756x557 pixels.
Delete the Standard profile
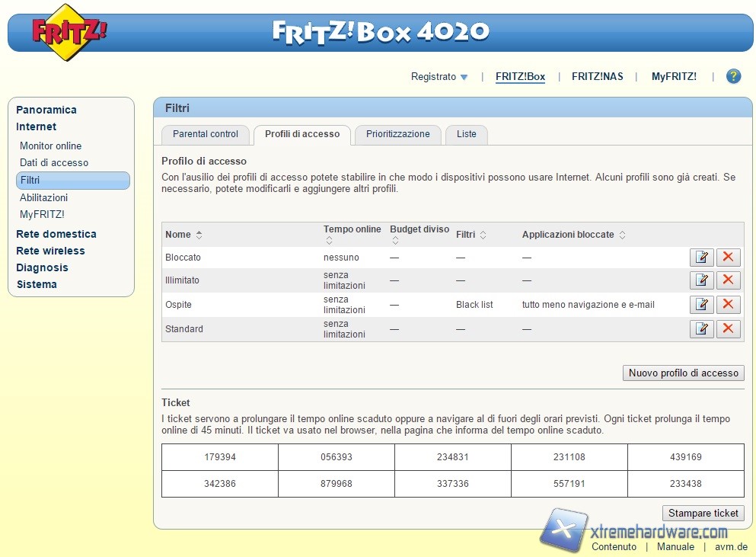pos(728,329)
